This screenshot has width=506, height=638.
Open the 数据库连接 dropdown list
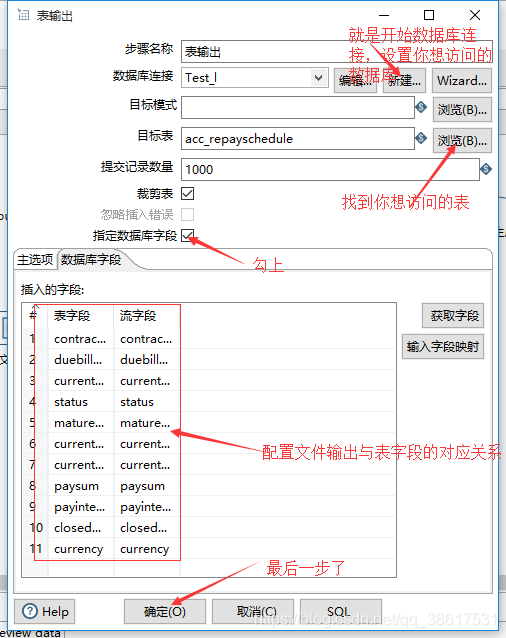point(318,77)
